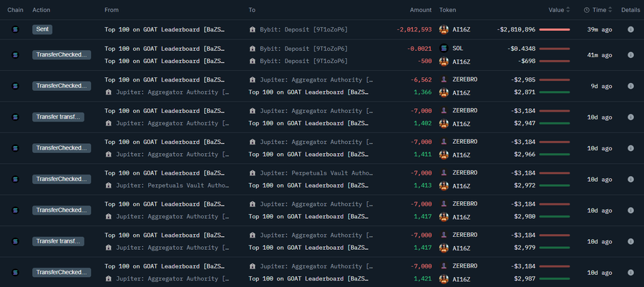Open Bybit: Deposit link in the SOL -0.0021 row
The height and width of the screenshot is (287, 644).
(x=303, y=49)
